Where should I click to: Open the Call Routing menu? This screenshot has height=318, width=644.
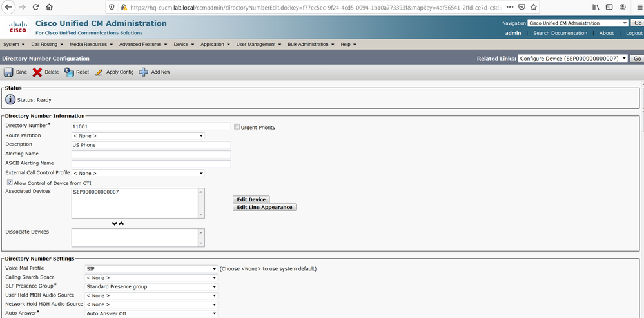click(x=47, y=45)
